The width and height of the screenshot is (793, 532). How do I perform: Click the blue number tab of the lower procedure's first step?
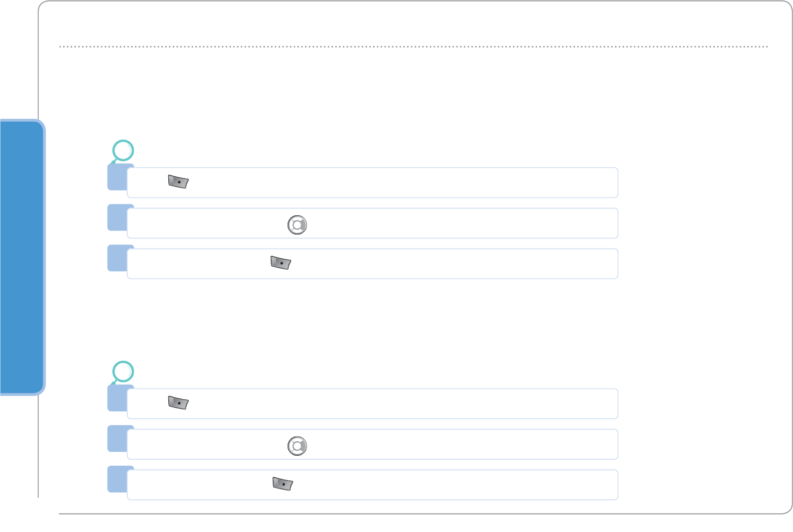coord(117,398)
